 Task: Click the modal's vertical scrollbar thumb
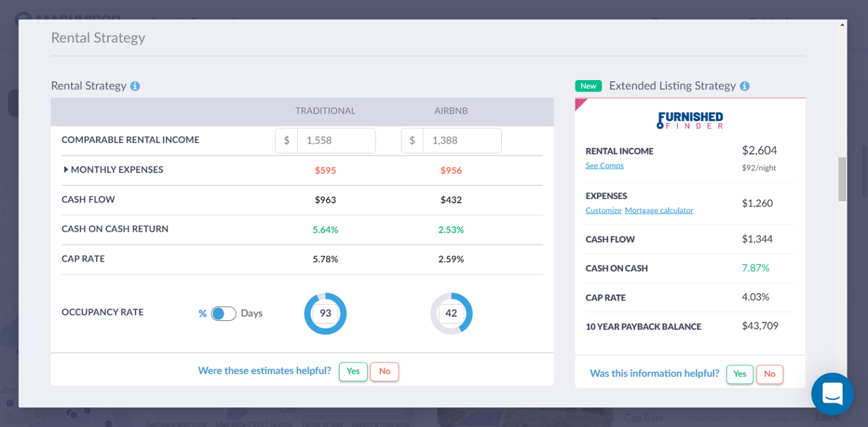tap(842, 179)
